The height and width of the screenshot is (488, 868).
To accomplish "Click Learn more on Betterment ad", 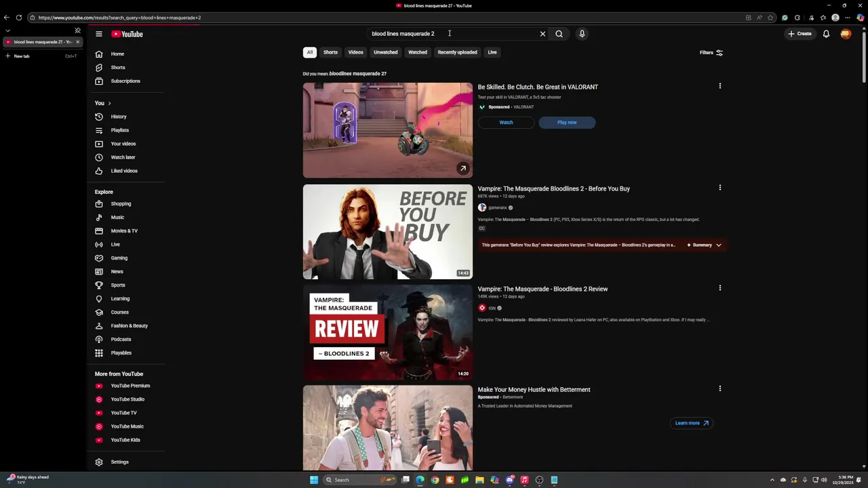I will (692, 423).
